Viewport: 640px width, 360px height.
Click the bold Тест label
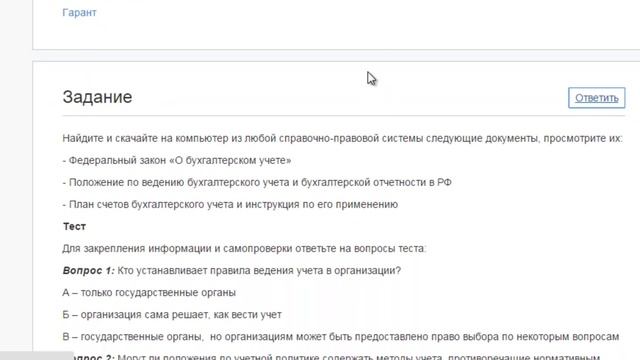point(74,227)
